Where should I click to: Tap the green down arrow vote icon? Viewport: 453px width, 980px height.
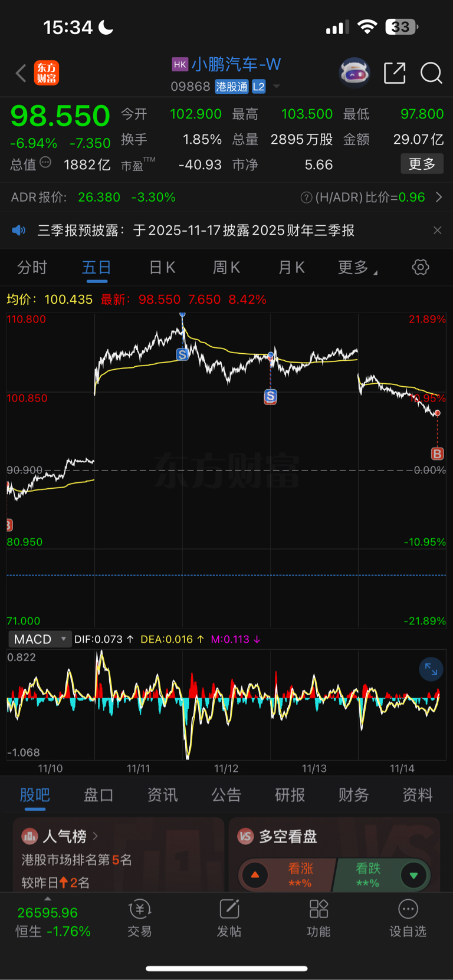[413, 875]
